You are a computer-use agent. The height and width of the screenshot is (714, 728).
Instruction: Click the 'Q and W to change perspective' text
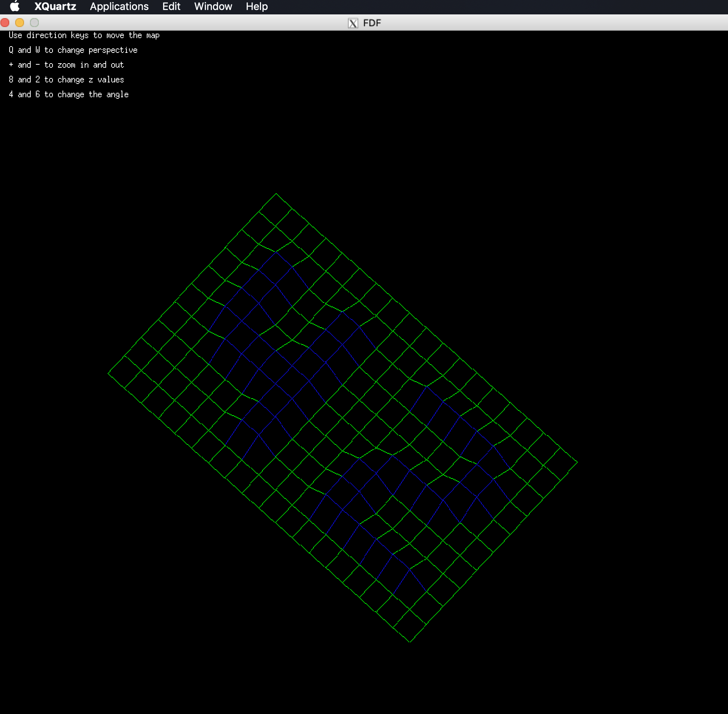tap(73, 50)
